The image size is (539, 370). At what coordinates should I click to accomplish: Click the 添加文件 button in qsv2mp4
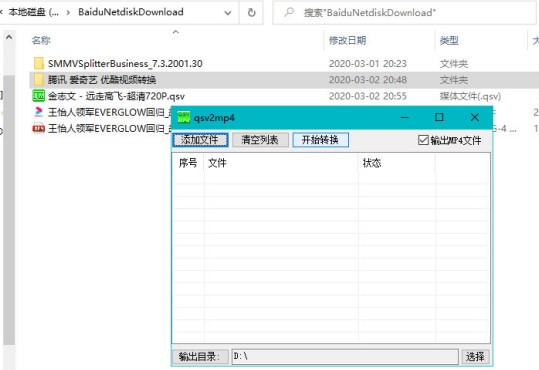point(200,140)
